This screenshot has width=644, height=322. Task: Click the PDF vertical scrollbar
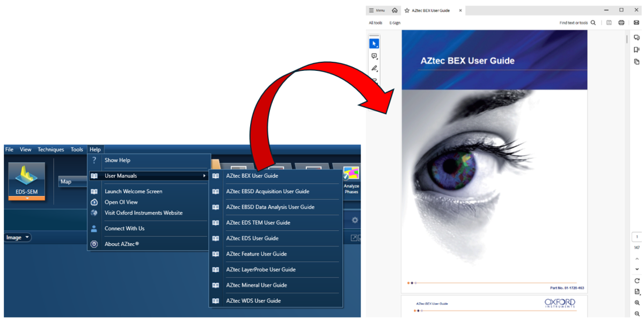pos(627,40)
